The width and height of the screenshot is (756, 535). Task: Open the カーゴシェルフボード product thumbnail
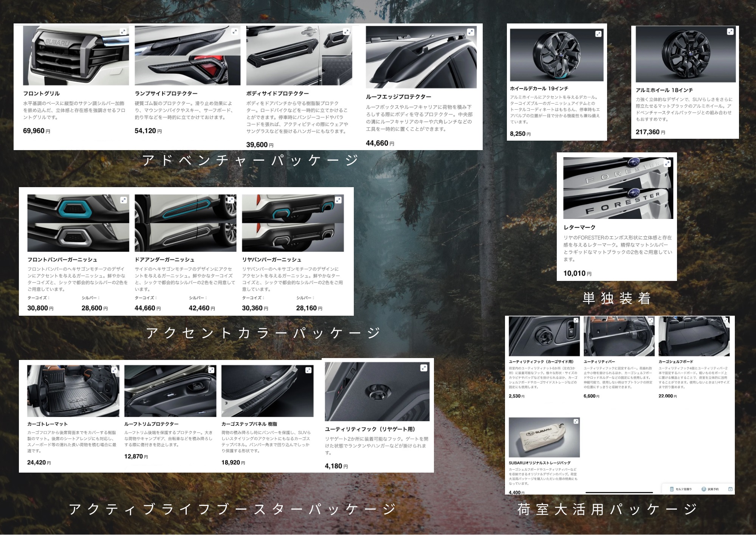click(x=694, y=337)
